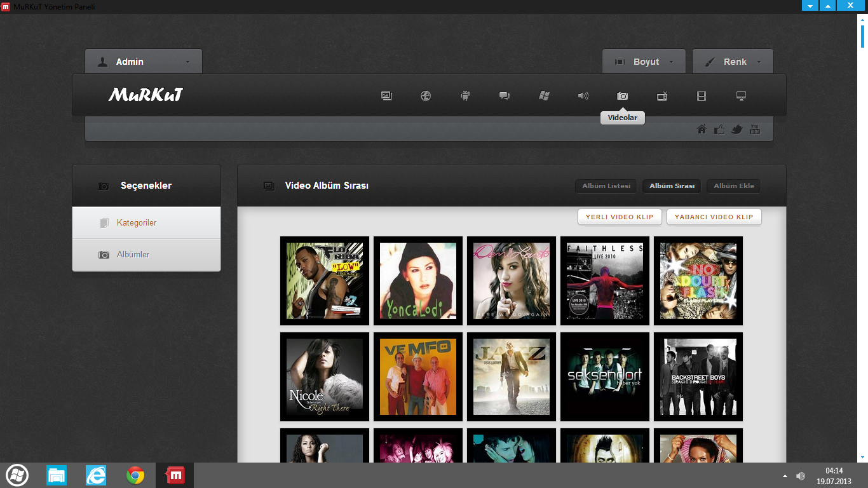This screenshot has width=868, height=488.
Task: Go to home via house icon
Action: (x=702, y=130)
